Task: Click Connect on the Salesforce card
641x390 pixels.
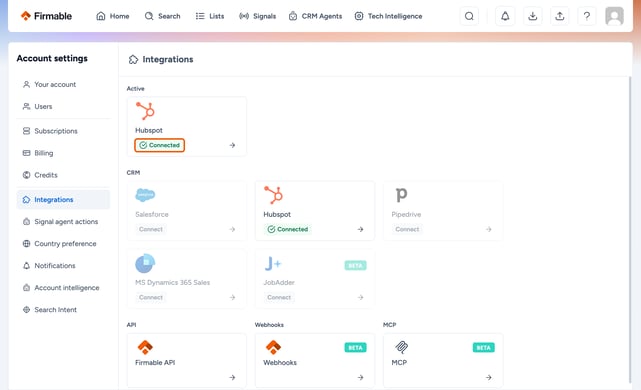Action: 151,229
